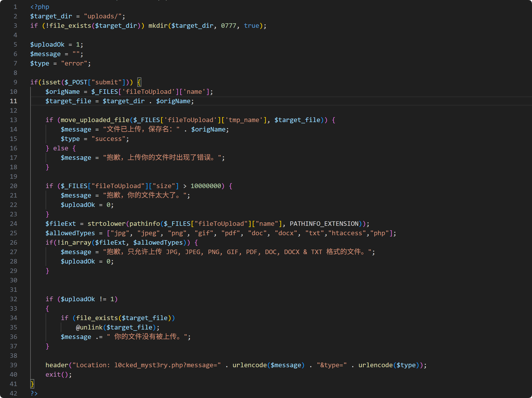
Task: Click the "uploads/" string on line 2
Action: coord(103,16)
